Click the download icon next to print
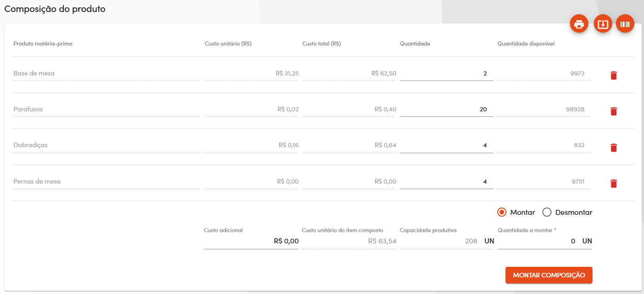Image resolution: width=644 pixels, height=294 pixels. [603, 24]
